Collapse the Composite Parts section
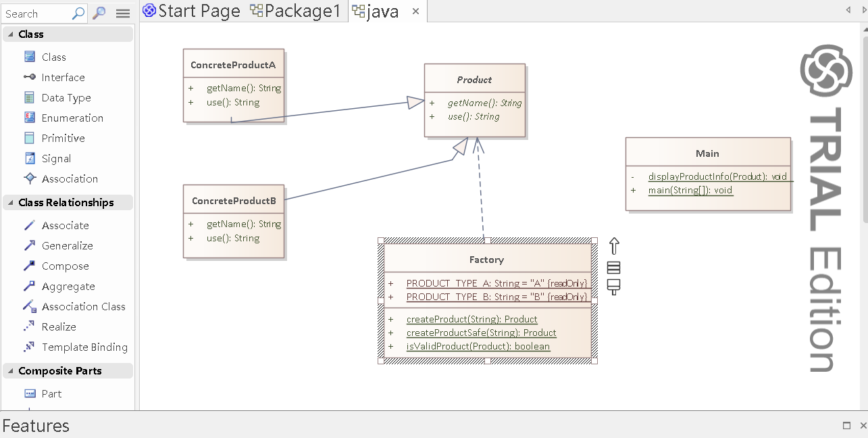 [x=11, y=371]
